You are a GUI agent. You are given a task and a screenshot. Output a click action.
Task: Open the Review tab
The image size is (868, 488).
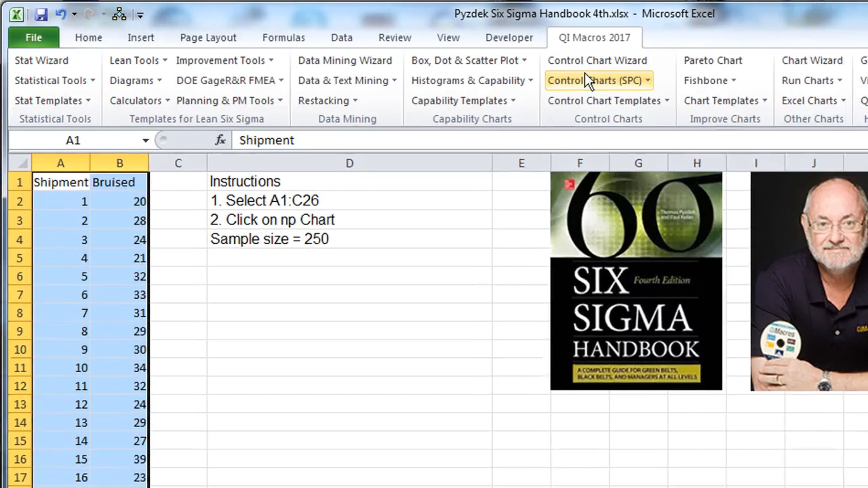395,38
